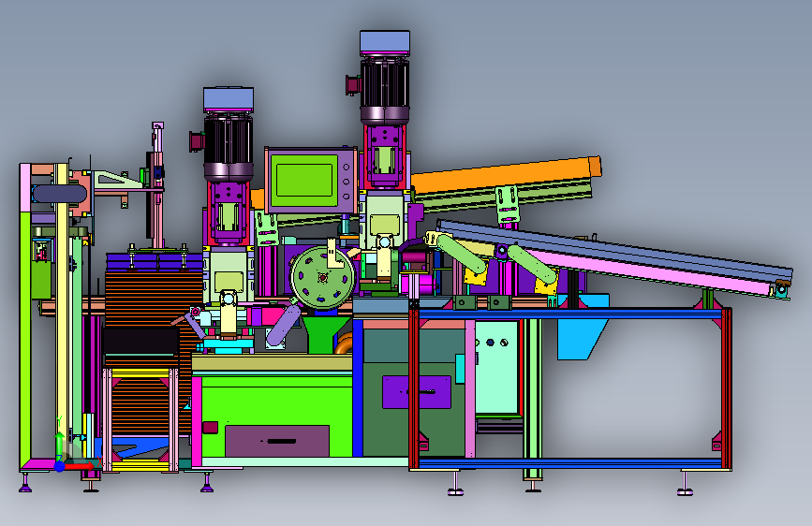Viewport: 812px width, 526px height.
Task: Select the purple drawer on the bright green cabinet
Action: coord(277,441)
